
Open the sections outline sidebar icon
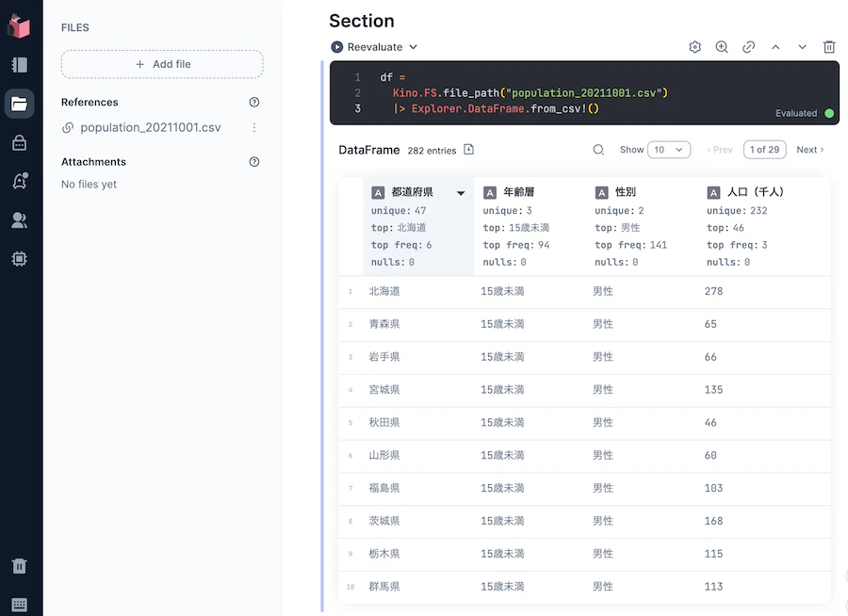coord(20,65)
